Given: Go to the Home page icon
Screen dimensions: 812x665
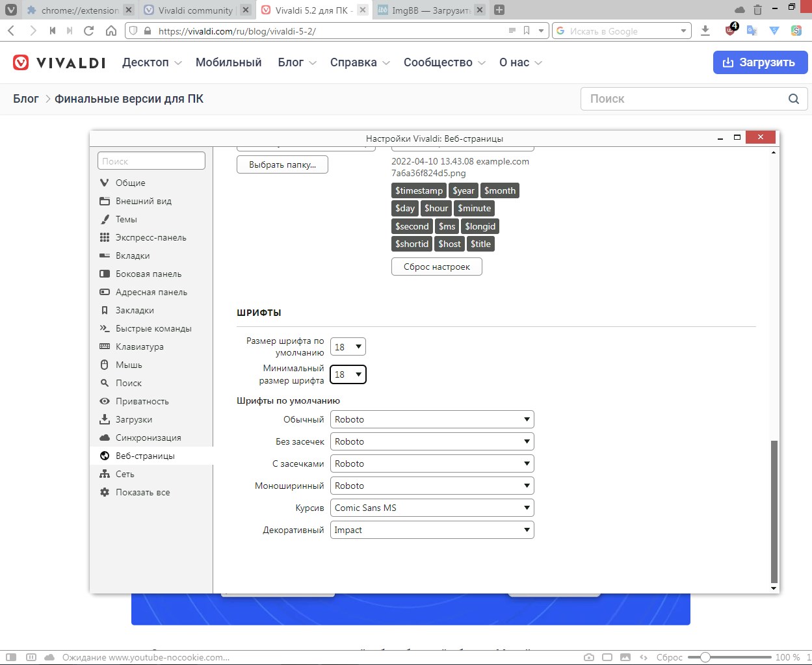Looking at the screenshot, I should [x=111, y=31].
